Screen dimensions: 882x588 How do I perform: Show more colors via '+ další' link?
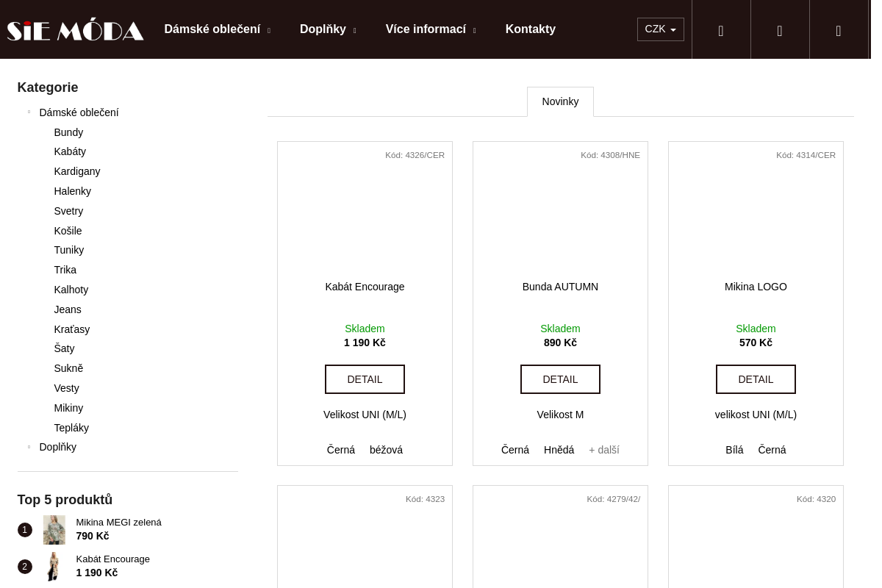603,450
